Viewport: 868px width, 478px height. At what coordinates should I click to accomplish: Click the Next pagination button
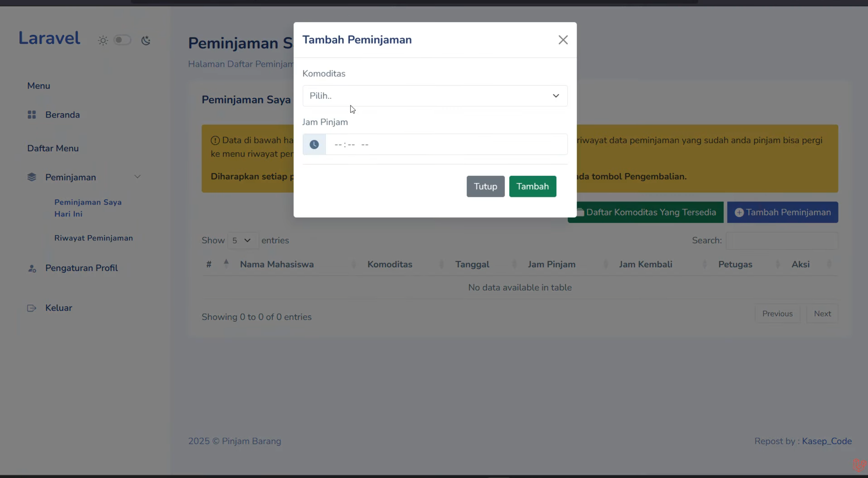click(x=822, y=313)
